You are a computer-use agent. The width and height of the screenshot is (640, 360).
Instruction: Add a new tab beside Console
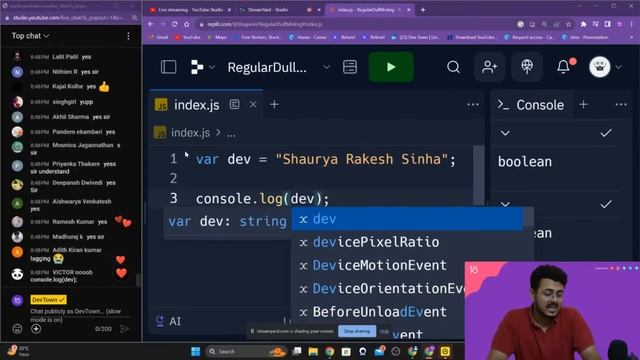tap(583, 104)
